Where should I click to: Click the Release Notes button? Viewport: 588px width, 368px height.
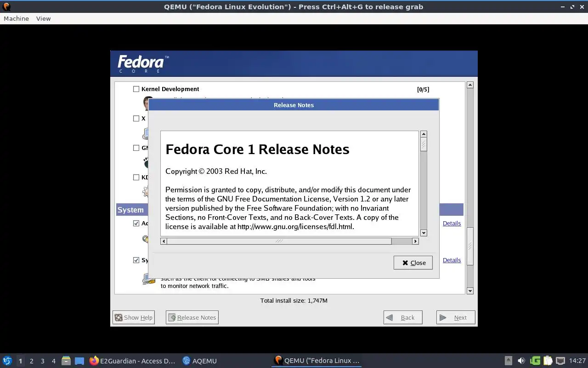point(192,317)
